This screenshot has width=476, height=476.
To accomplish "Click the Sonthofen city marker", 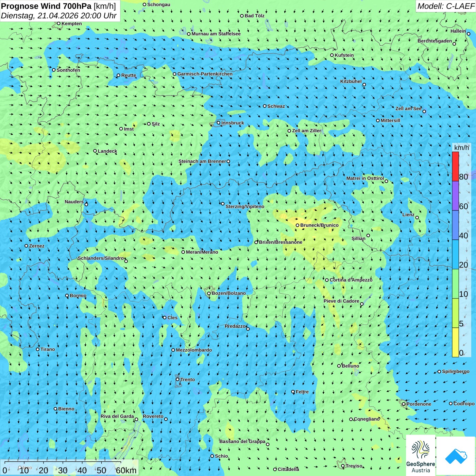I will click(x=54, y=70).
